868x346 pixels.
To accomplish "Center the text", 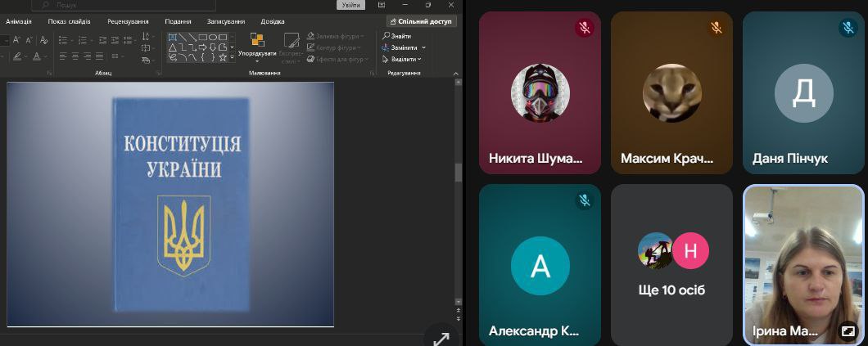I will pos(75,56).
